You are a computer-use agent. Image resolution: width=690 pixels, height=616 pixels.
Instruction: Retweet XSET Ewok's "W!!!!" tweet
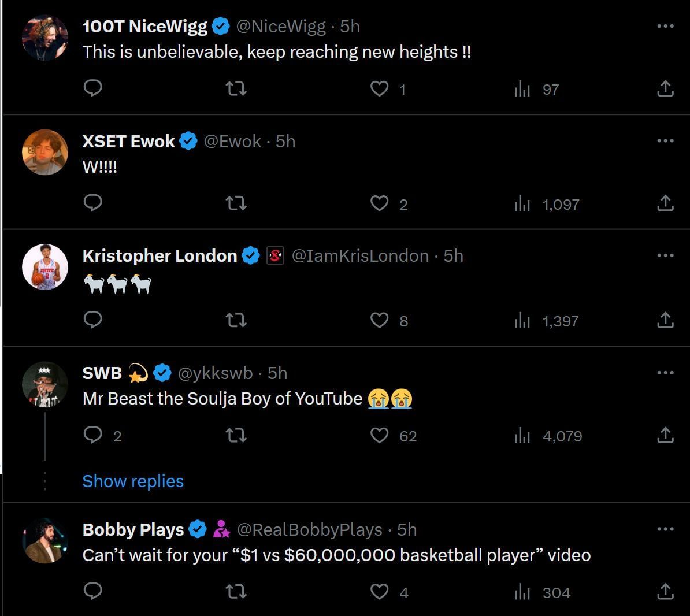pyautogui.click(x=236, y=203)
